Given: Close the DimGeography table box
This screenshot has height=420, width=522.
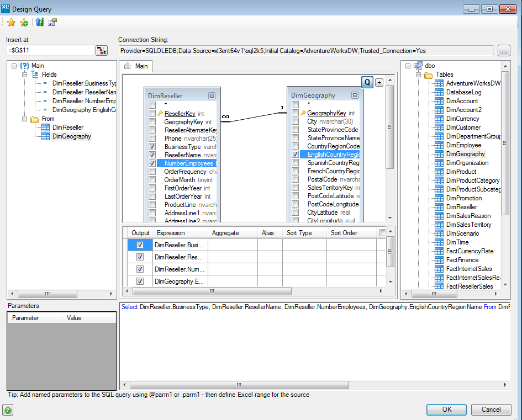Looking at the screenshot, I should coord(355,95).
